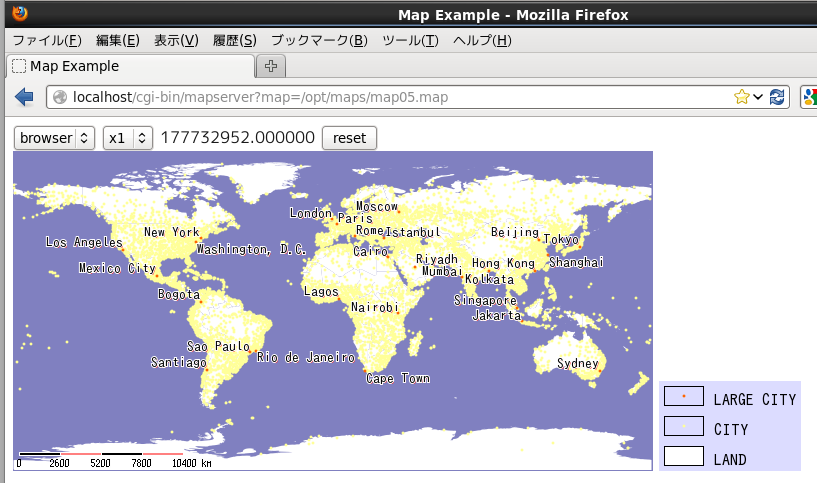
Task: Click the blue back arrow button
Action: tap(25, 97)
